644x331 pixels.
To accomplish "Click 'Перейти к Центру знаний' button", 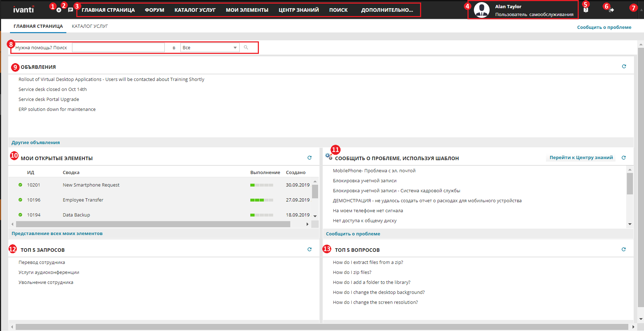I will (x=581, y=158).
